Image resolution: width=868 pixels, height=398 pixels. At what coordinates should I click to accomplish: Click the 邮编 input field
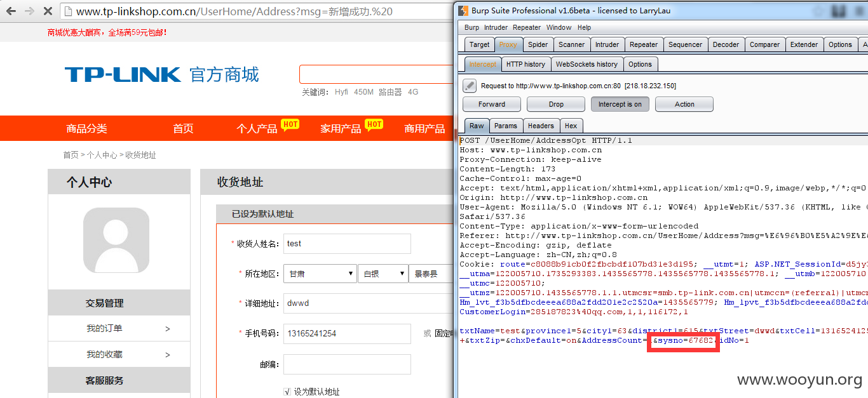(347, 364)
